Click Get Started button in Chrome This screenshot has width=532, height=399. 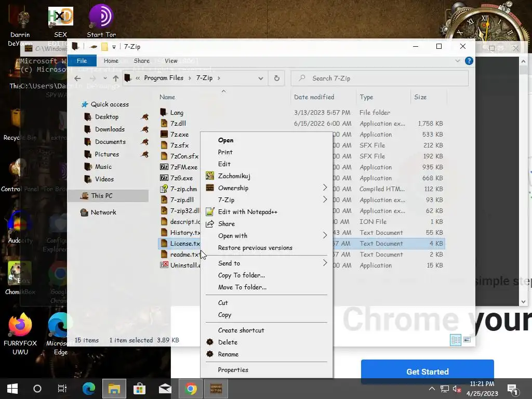click(x=427, y=371)
